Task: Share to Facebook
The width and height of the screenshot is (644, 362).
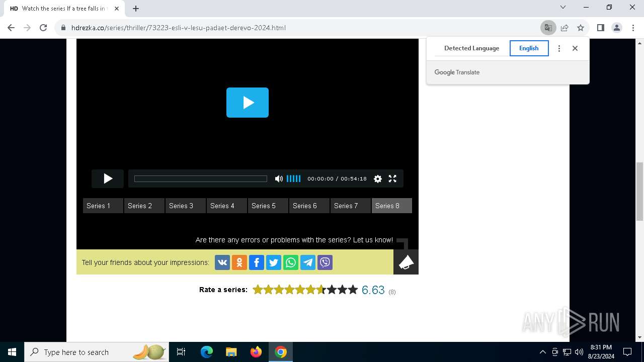Action: (x=257, y=262)
